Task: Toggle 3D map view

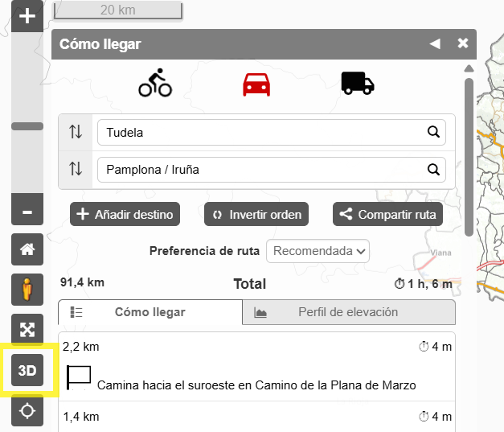Action: pos(27,370)
